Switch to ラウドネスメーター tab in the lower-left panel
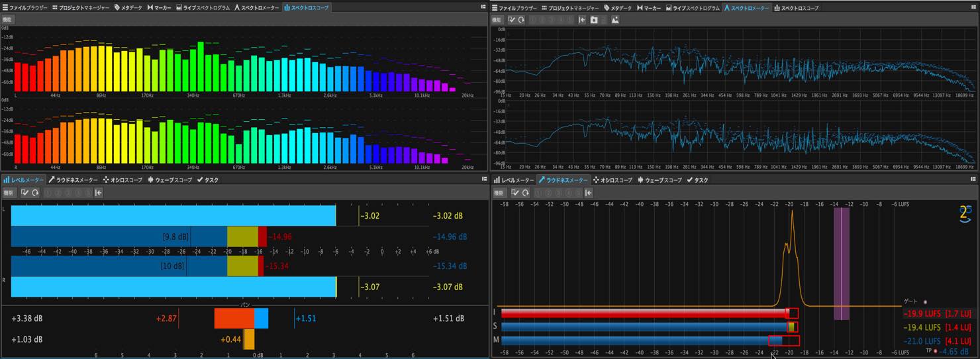The width and height of the screenshot is (980, 359). (72, 180)
